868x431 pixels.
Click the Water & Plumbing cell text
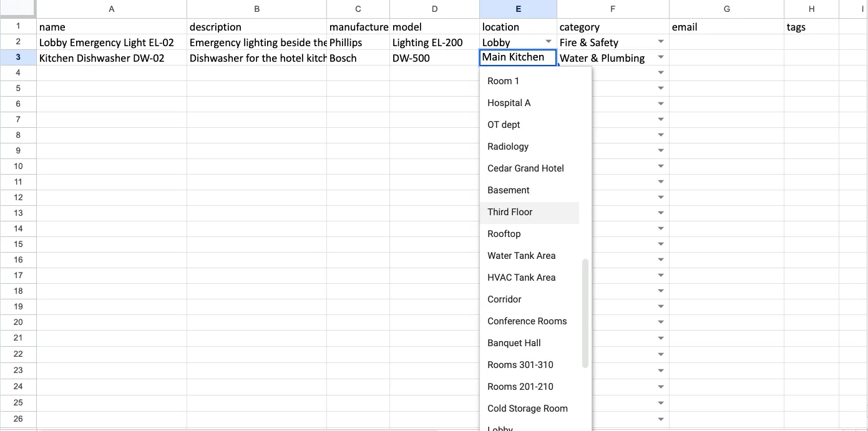pos(602,58)
